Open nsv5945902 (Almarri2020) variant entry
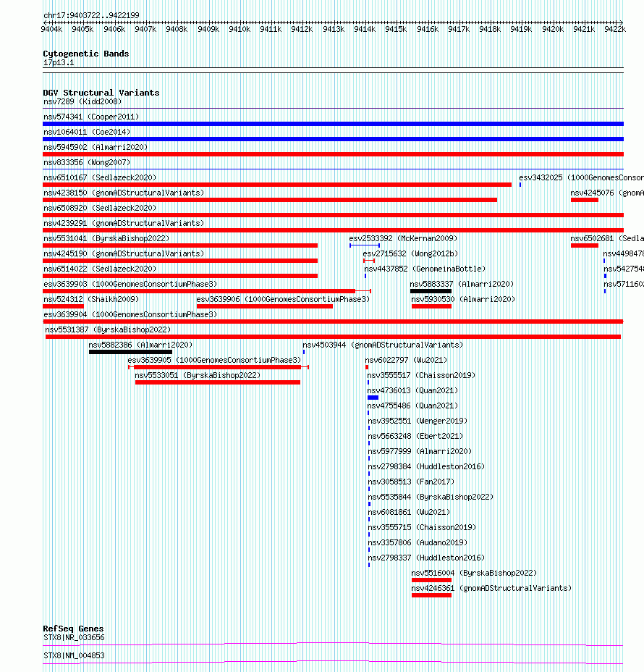Image resolution: width=644 pixels, height=672 pixels. (x=96, y=147)
